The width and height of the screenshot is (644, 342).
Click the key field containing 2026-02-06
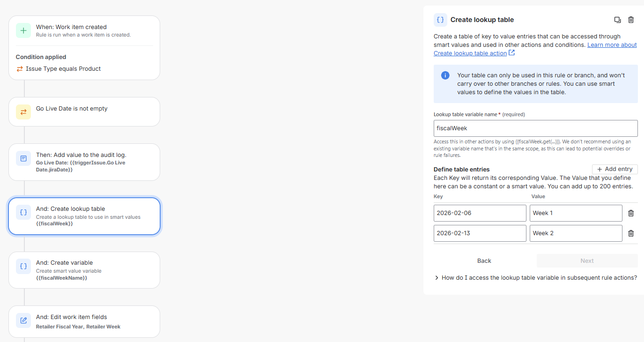tap(480, 213)
